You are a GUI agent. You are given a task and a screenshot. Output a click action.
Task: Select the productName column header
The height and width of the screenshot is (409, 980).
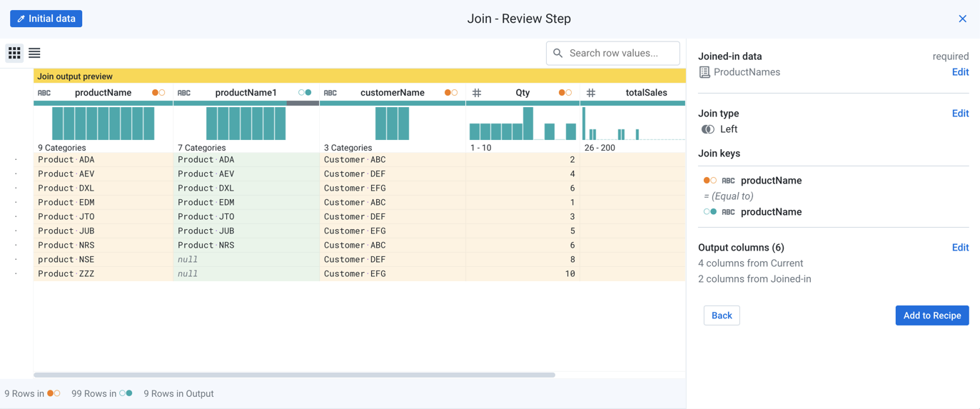[103, 93]
